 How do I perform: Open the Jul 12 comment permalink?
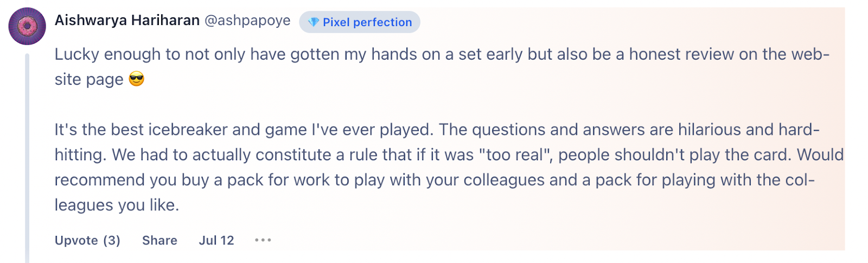(216, 240)
